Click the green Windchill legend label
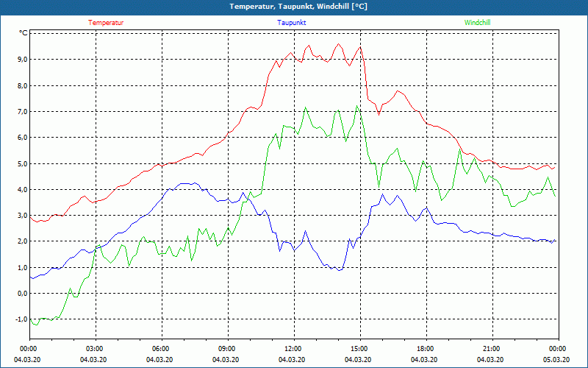 (x=477, y=23)
